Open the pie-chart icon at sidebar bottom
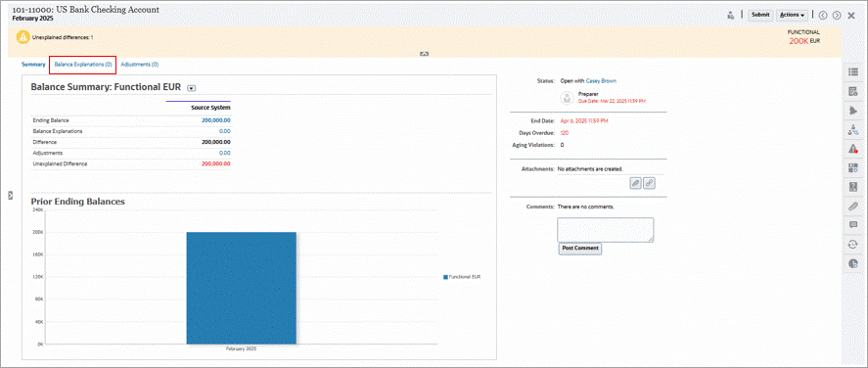 (852, 263)
